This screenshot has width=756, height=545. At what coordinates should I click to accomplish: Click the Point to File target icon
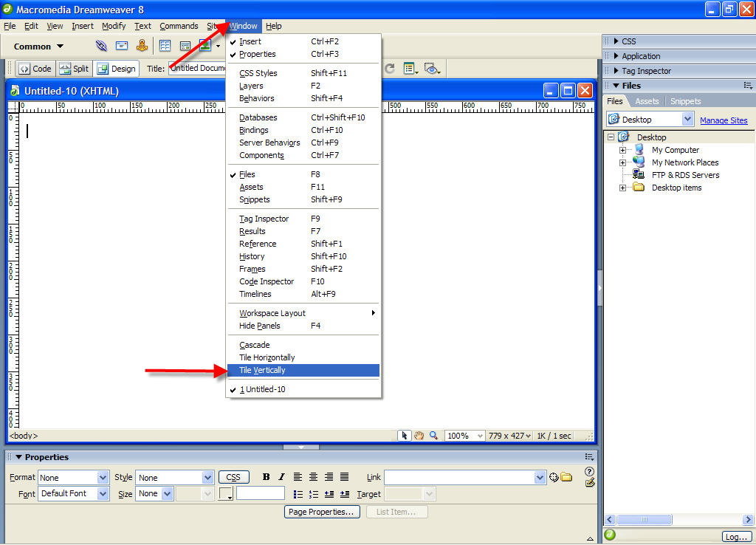click(554, 478)
